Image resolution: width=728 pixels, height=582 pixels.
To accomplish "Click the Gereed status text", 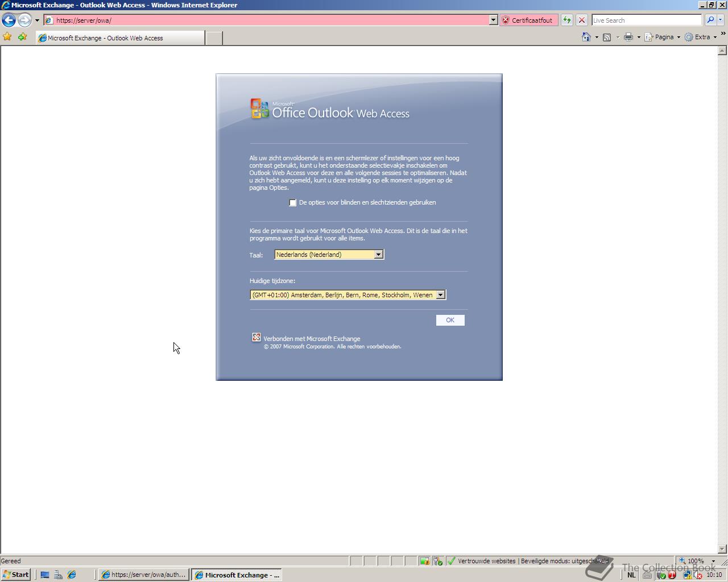I will 11,561.
